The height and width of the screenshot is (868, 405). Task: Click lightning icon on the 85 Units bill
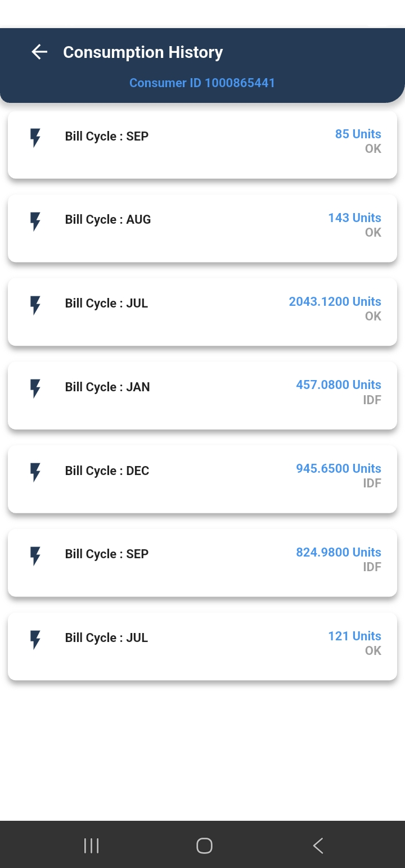click(35, 137)
